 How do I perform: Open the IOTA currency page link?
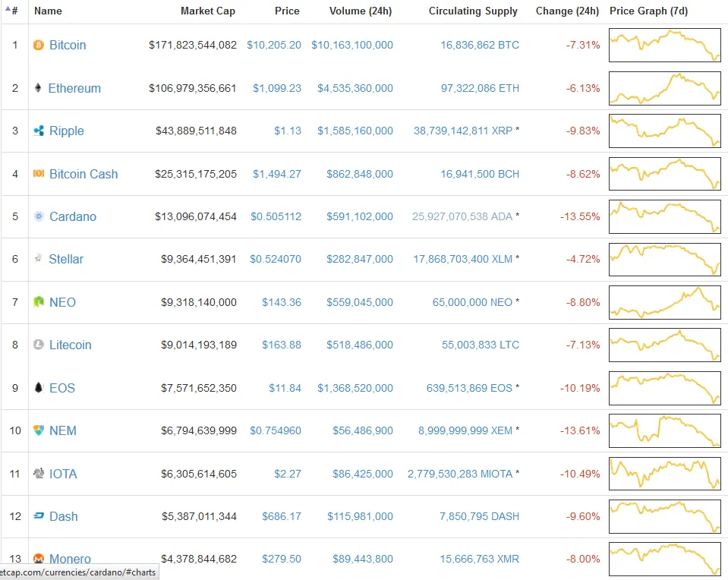coord(63,474)
